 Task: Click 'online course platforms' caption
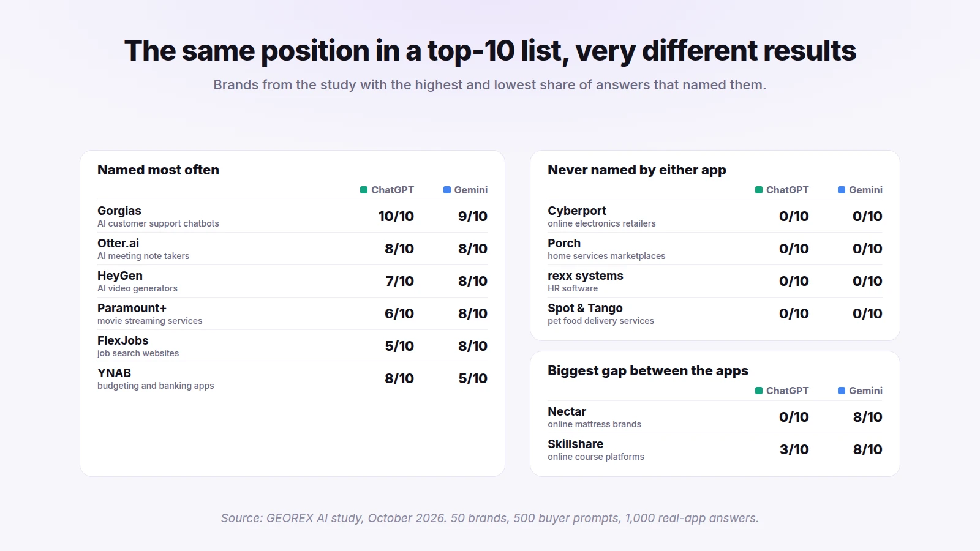(x=596, y=457)
